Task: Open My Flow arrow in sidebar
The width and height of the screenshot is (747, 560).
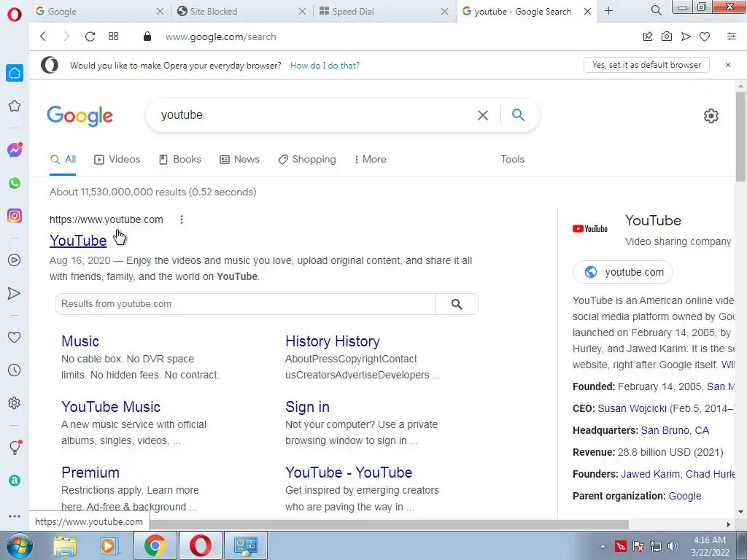Action: coord(15,293)
